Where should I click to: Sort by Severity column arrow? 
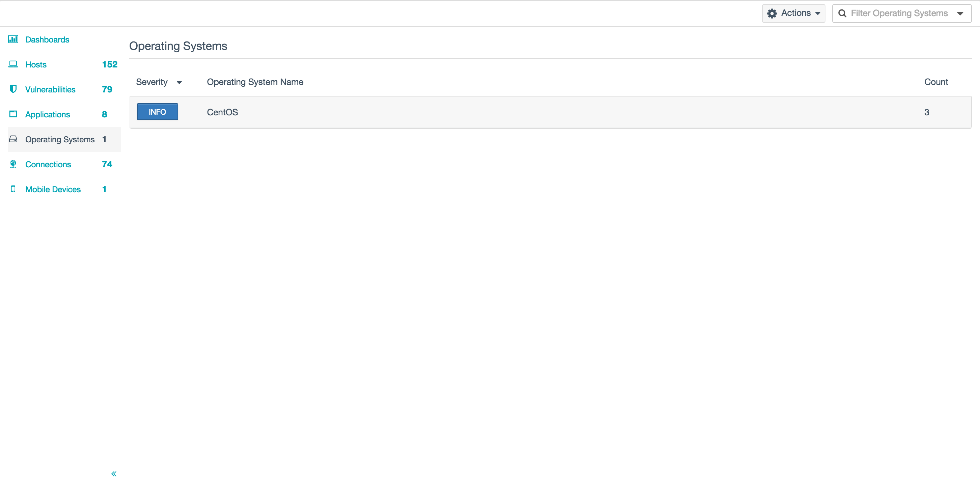point(179,83)
